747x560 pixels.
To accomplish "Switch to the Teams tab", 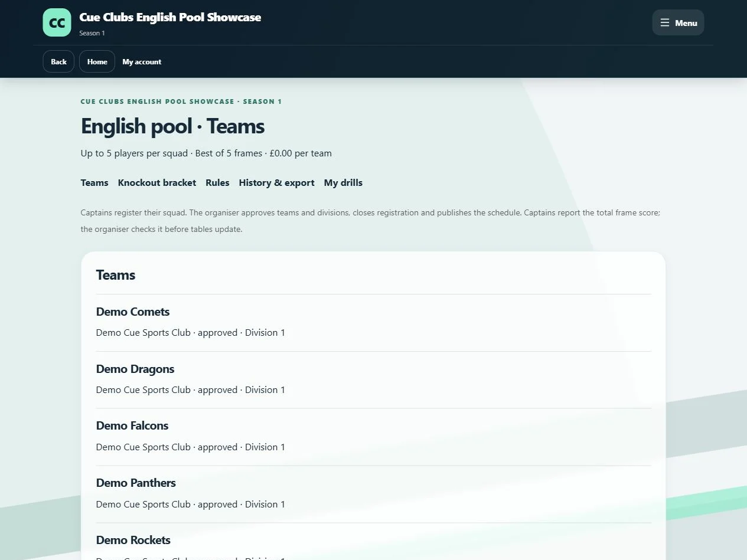I will pyautogui.click(x=94, y=183).
